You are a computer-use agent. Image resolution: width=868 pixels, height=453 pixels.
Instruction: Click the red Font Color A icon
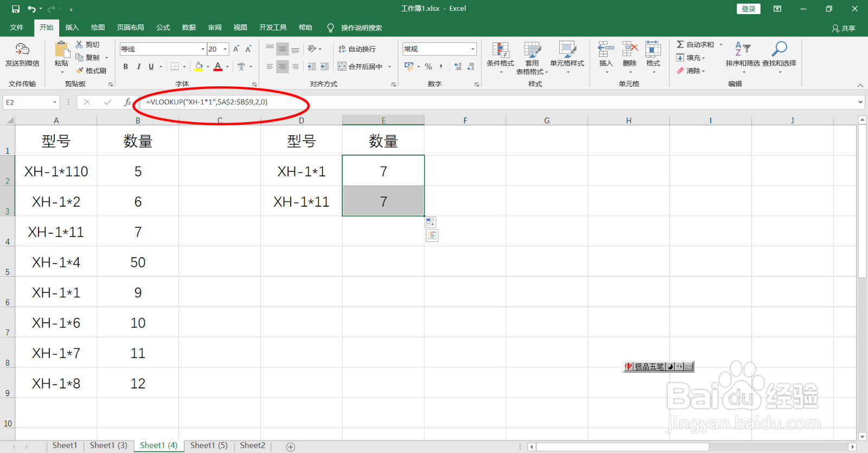tap(218, 66)
